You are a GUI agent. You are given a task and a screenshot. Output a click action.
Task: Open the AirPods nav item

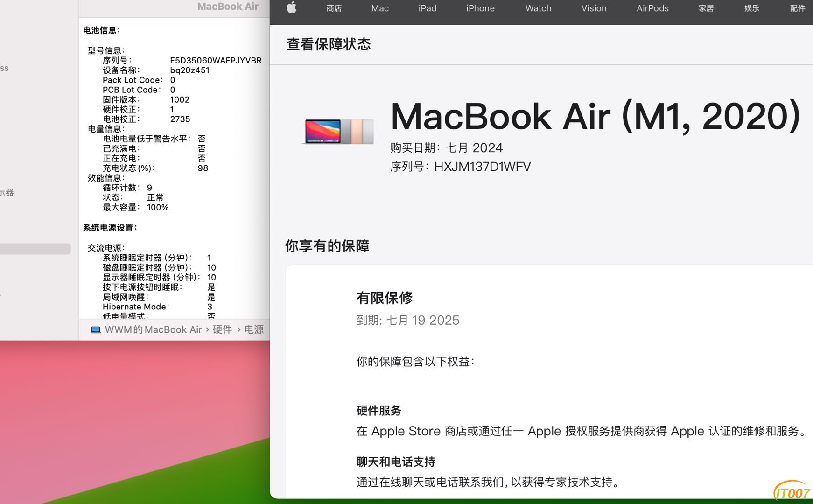(x=652, y=8)
